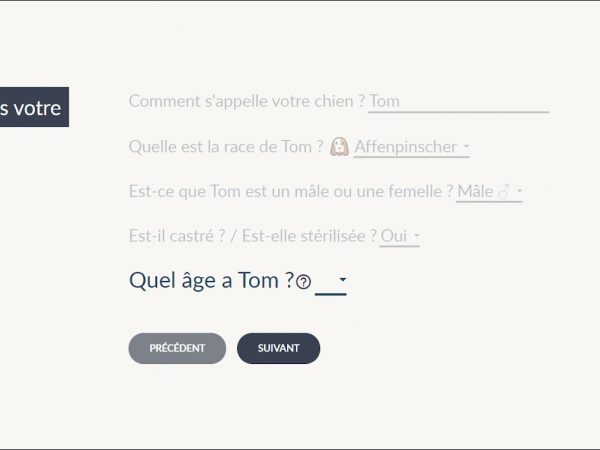Click the male or female question text
Screen dimensions: 600x450
pyautogui.click(x=290, y=191)
